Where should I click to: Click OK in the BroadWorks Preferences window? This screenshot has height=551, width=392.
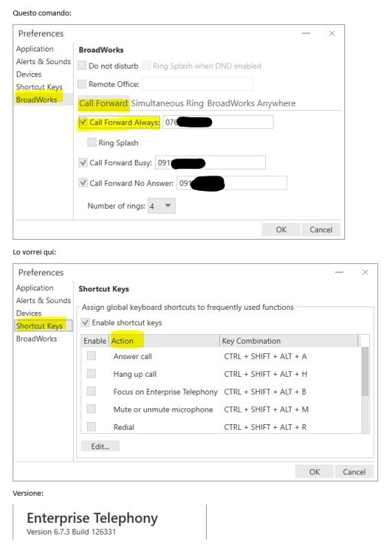pyautogui.click(x=281, y=229)
